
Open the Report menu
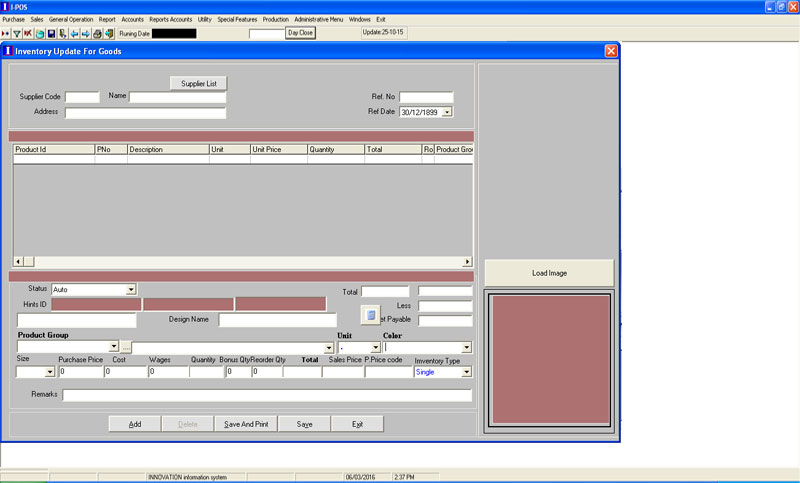point(107,19)
